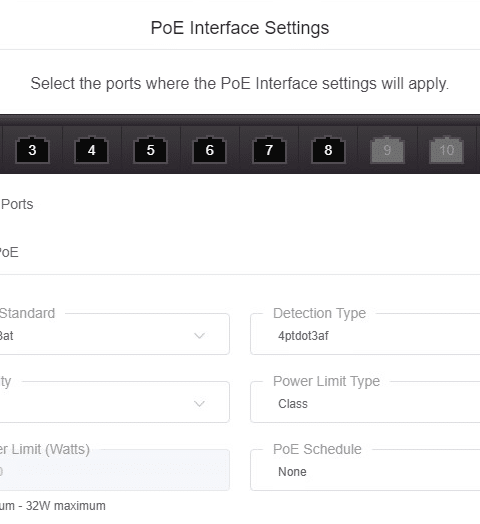Click the Standard field label

27,313
